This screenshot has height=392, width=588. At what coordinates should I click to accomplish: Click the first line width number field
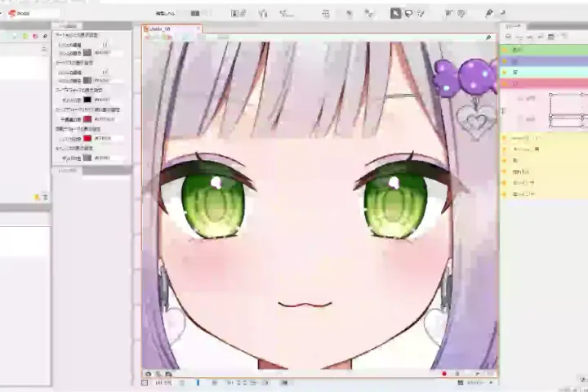point(105,45)
